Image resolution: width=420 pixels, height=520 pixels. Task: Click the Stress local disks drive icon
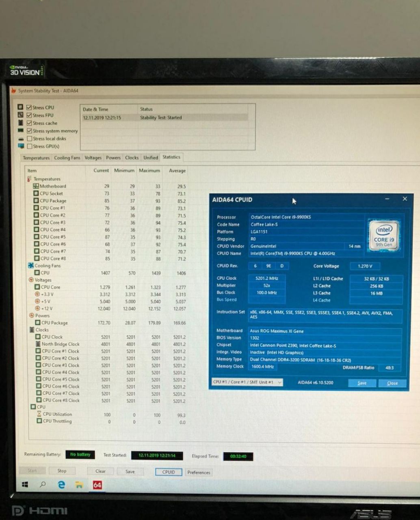(21, 139)
